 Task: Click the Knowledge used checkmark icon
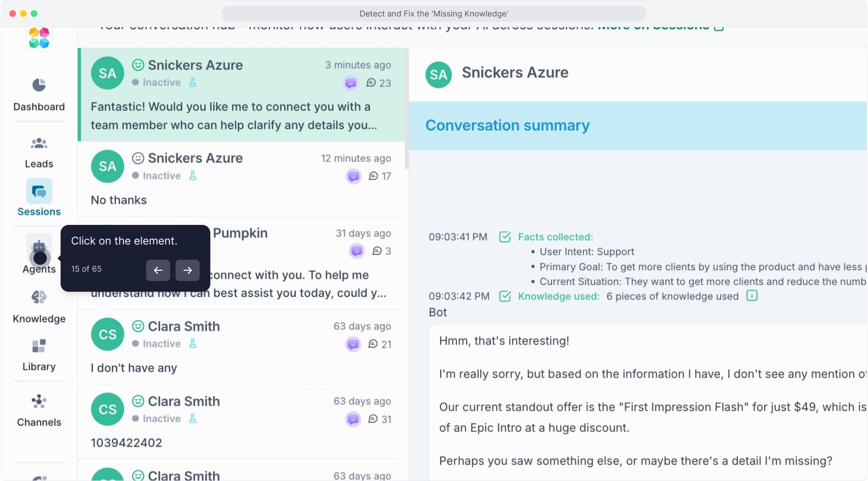(505, 296)
